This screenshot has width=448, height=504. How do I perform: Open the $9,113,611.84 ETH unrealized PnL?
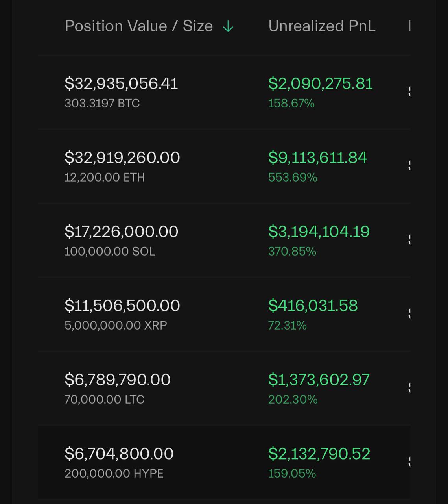317,157
